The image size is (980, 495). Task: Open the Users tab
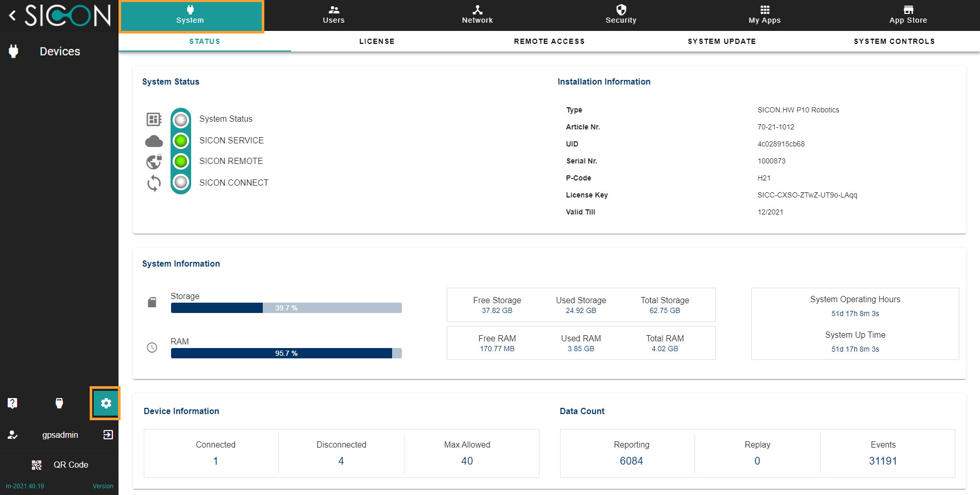pos(333,15)
